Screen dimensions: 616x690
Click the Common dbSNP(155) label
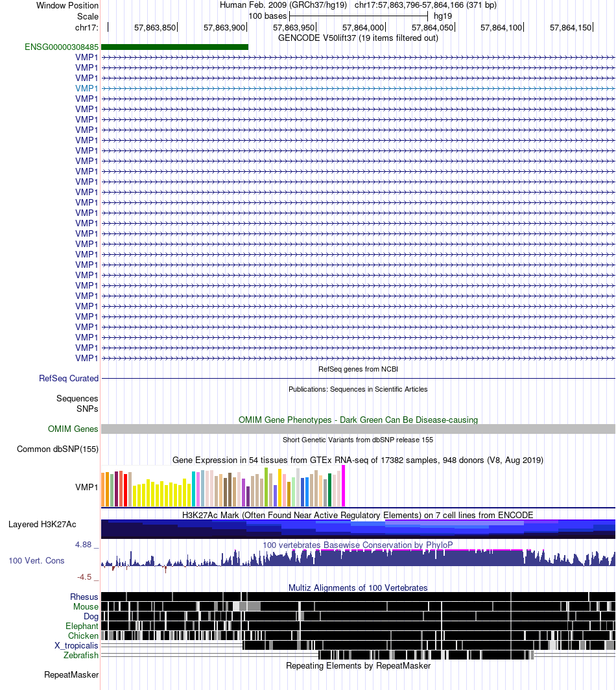tap(58, 449)
